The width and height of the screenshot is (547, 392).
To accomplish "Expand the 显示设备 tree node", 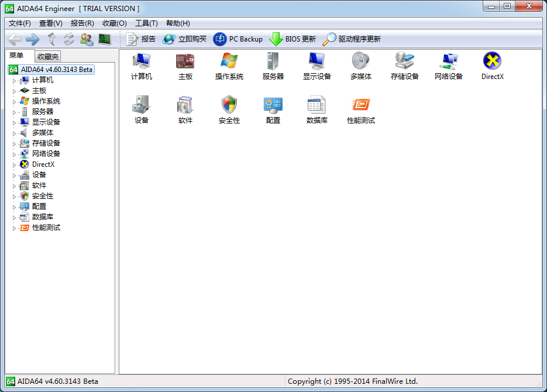I will [x=14, y=122].
